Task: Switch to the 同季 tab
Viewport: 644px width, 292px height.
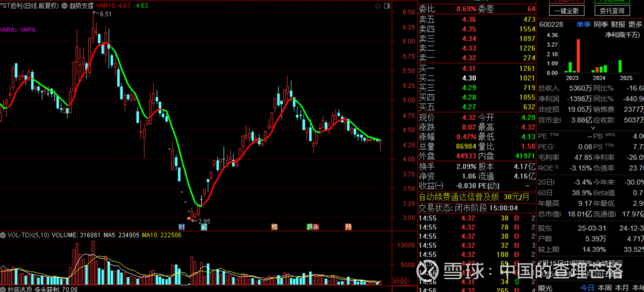Action: point(600,24)
